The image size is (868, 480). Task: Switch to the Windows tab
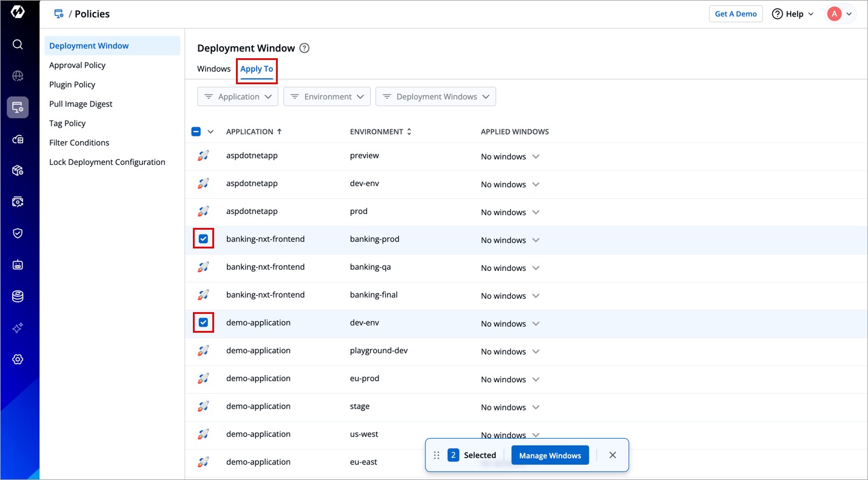(x=214, y=69)
